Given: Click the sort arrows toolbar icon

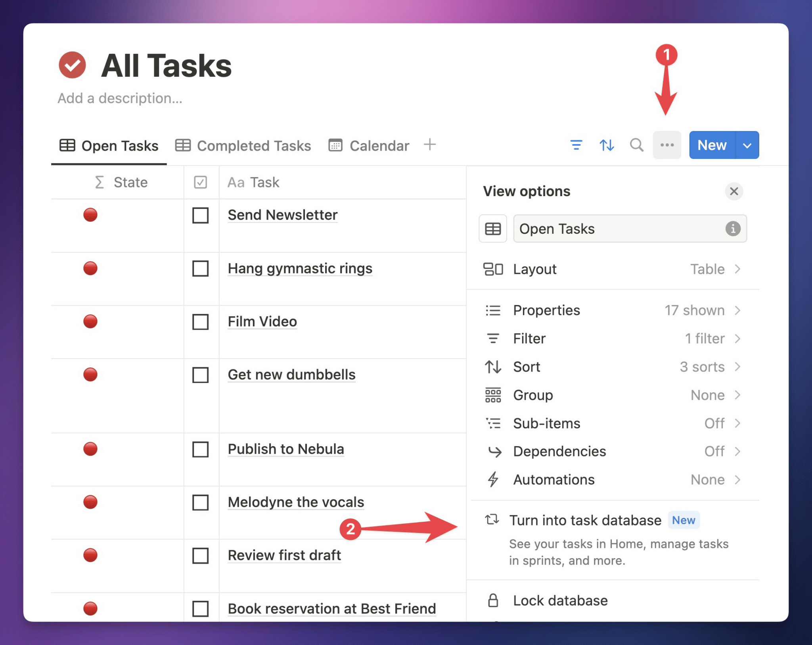Looking at the screenshot, I should pyautogui.click(x=606, y=145).
